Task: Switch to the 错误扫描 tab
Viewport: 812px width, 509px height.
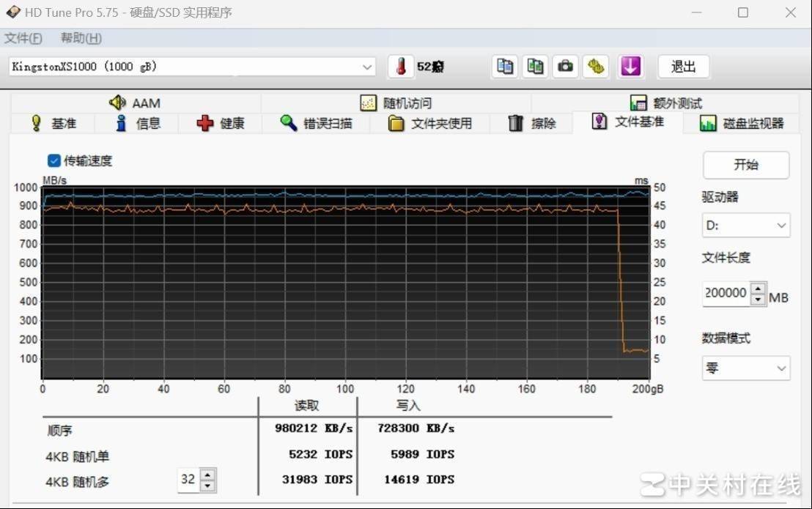Action: click(316, 123)
